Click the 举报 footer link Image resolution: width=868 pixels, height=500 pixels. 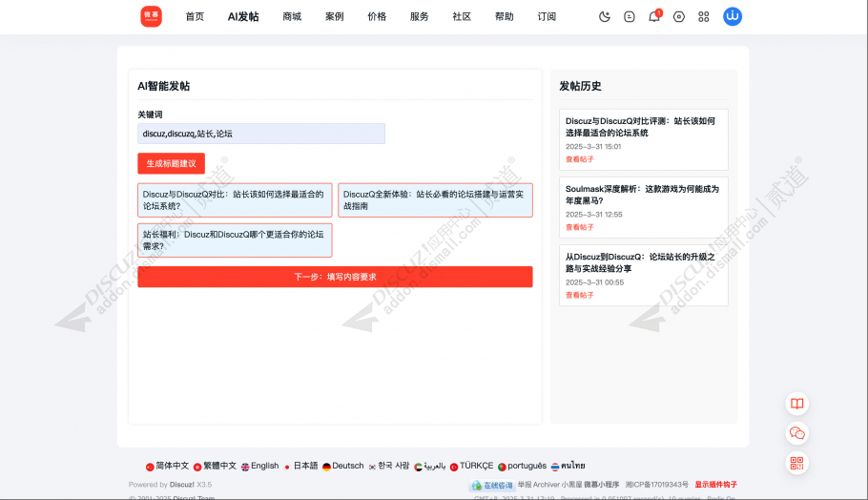pyautogui.click(x=525, y=485)
